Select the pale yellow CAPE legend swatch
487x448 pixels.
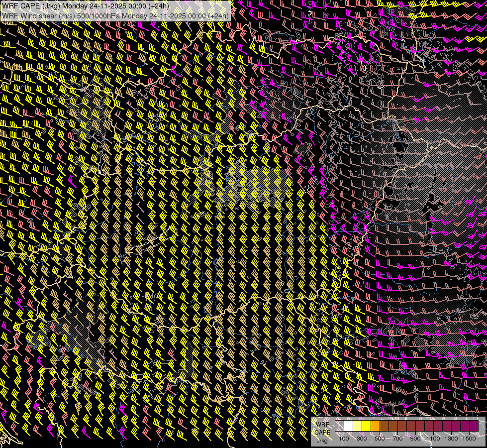[x=358, y=426]
